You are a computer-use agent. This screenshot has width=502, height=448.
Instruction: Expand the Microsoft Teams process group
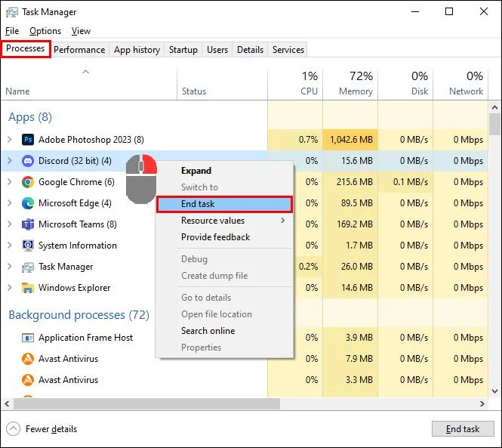click(10, 224)
